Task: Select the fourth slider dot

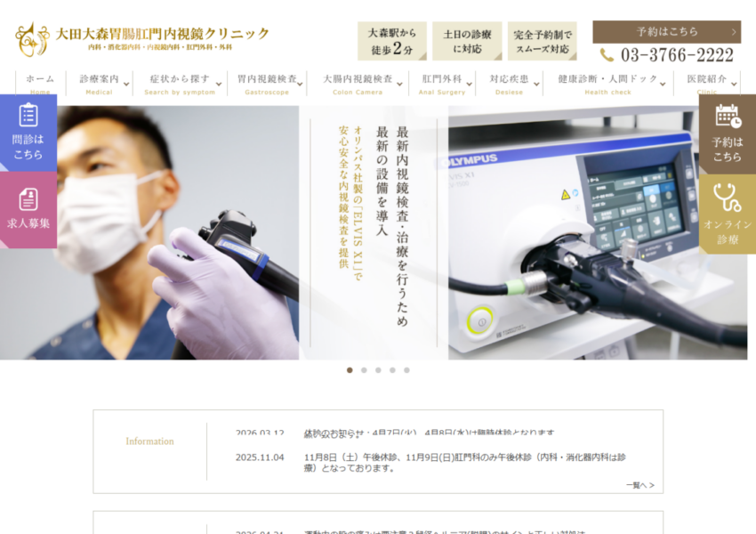Action: (392, 370)
